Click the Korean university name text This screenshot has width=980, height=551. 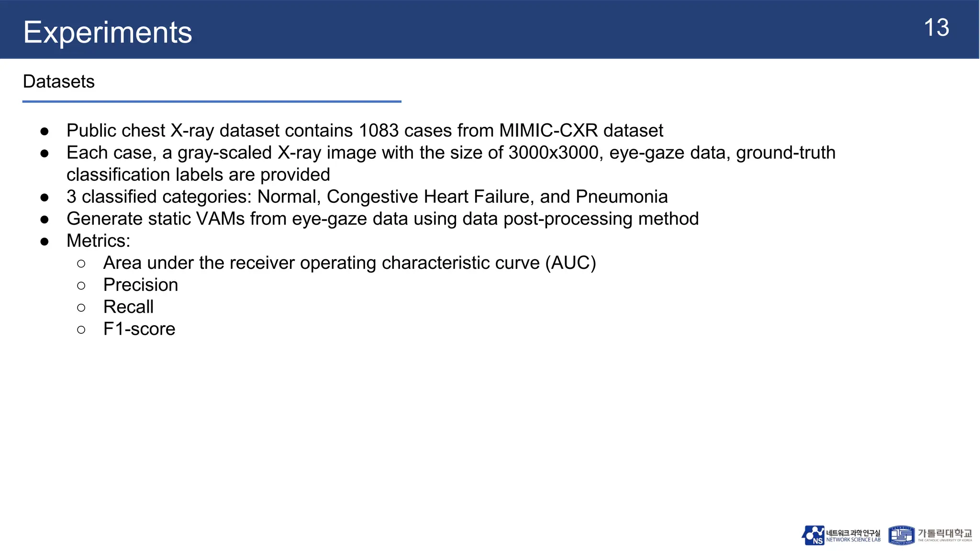(x=945, y=533)
